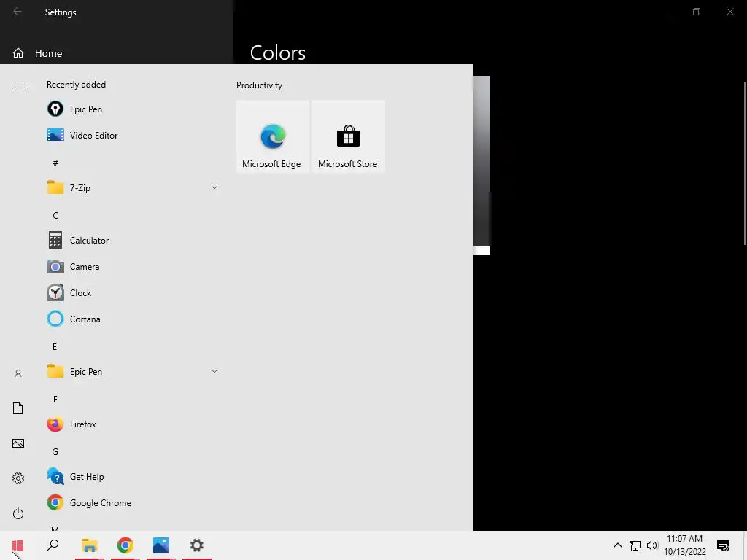The width and height of the screenshot is (747, 560).
Task: Launch Cortana
Action: [x=132, y=319]
